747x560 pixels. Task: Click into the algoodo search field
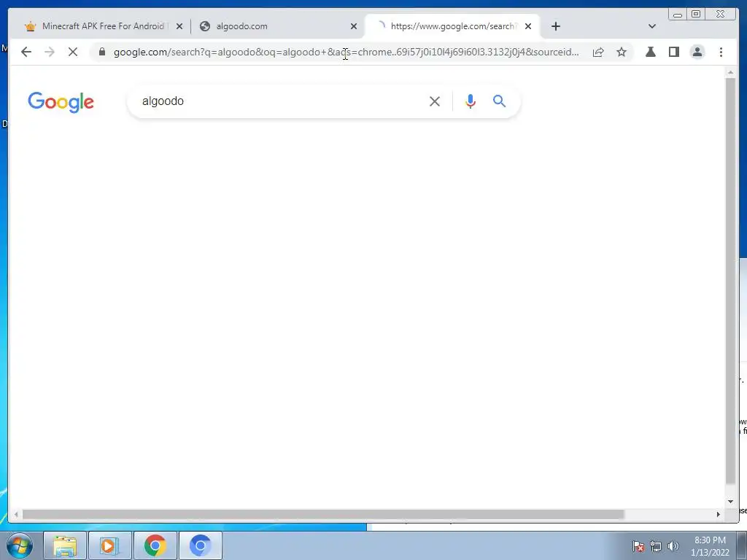[281, 101]
